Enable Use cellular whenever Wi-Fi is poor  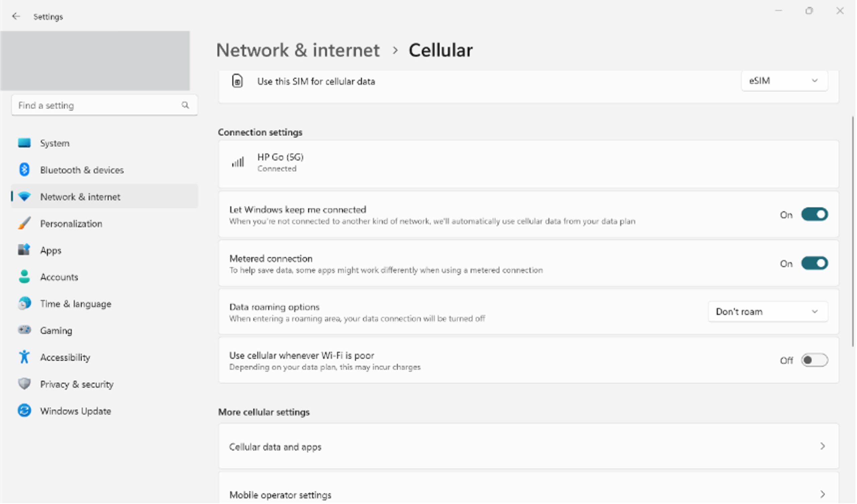[814, 360]
